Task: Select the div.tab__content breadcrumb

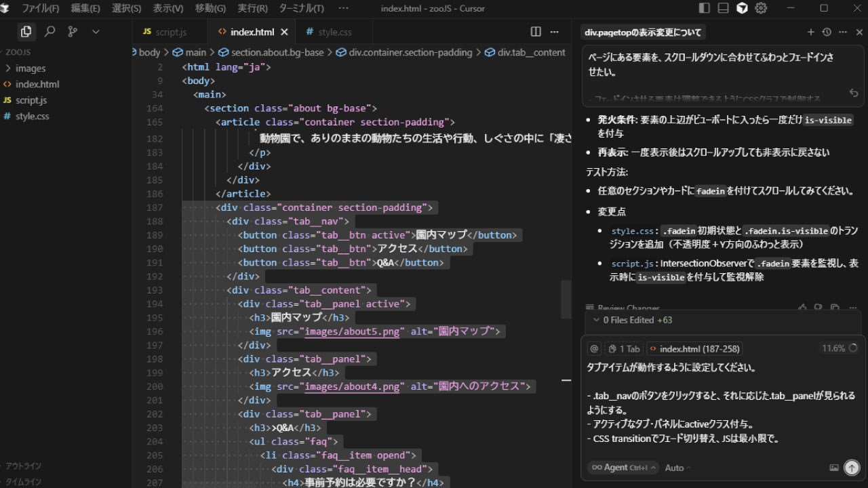Action: [x=525, y=52]
